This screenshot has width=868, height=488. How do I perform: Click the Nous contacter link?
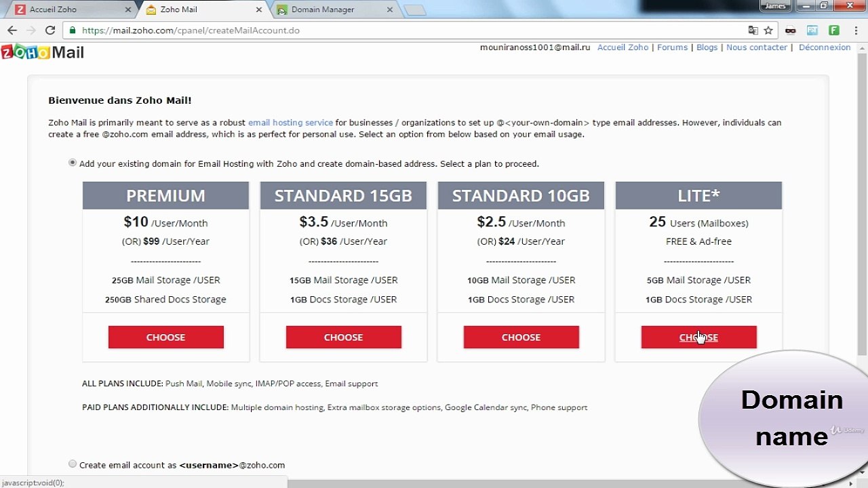coord(757,47)
